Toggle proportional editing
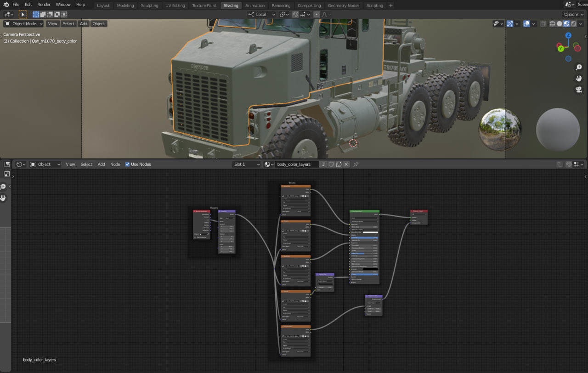This screenshot has width=588, height=373. coord(317,14)
